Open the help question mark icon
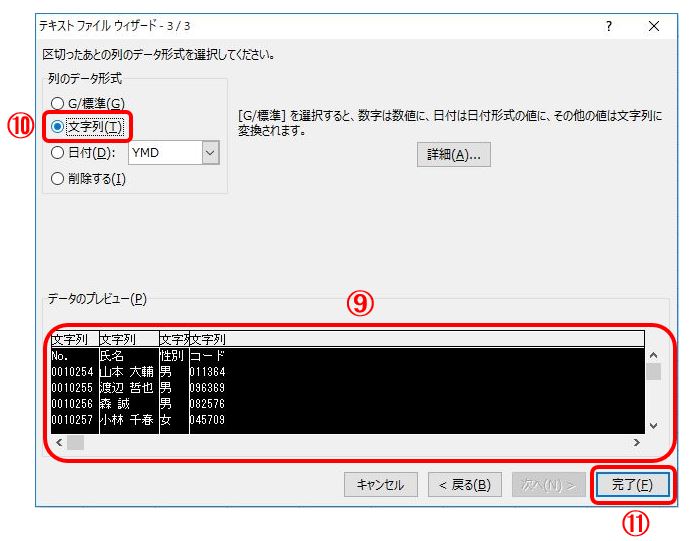Viewport: 693px width, 541px height. click(x=609, y=26)
